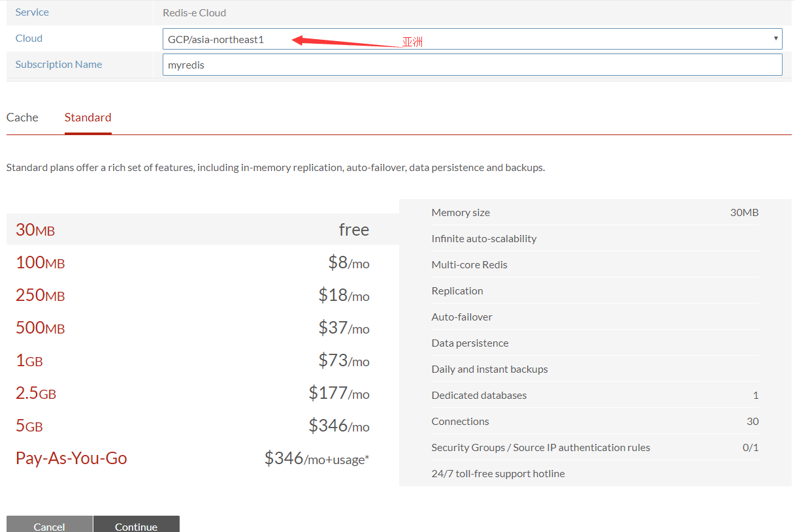The image size is (795, 532).
Task: Click the Data persistence feature row
Action: pos(595,343)
